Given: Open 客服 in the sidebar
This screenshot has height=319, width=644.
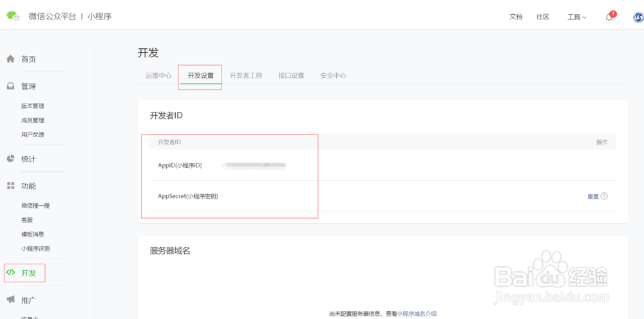Looking at the screenshot, I should click(x=26, y=220).
